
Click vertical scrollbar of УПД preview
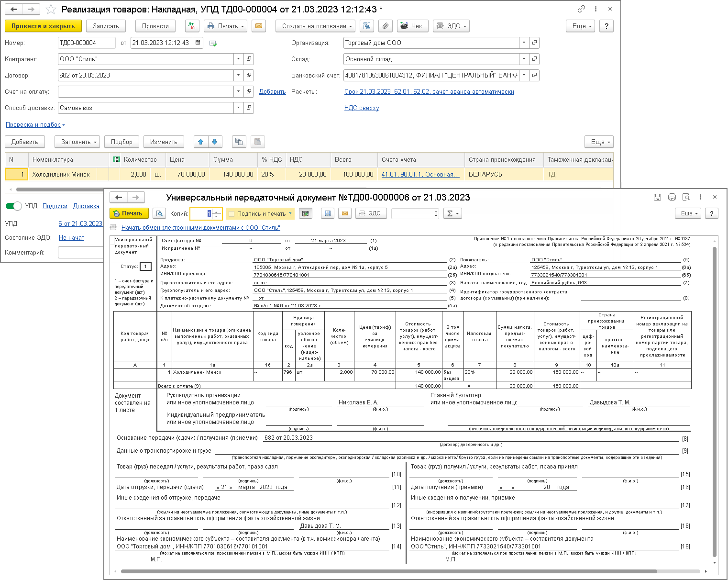[x=715, y=402]
